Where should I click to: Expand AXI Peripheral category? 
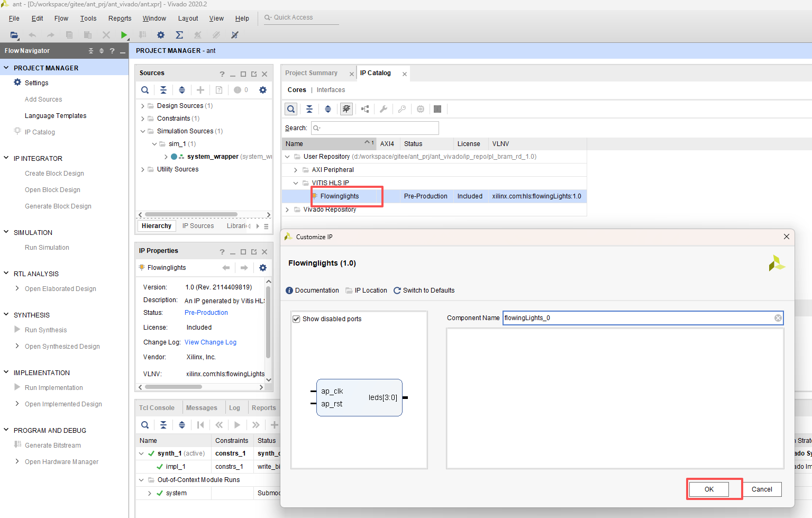point(296,170)
